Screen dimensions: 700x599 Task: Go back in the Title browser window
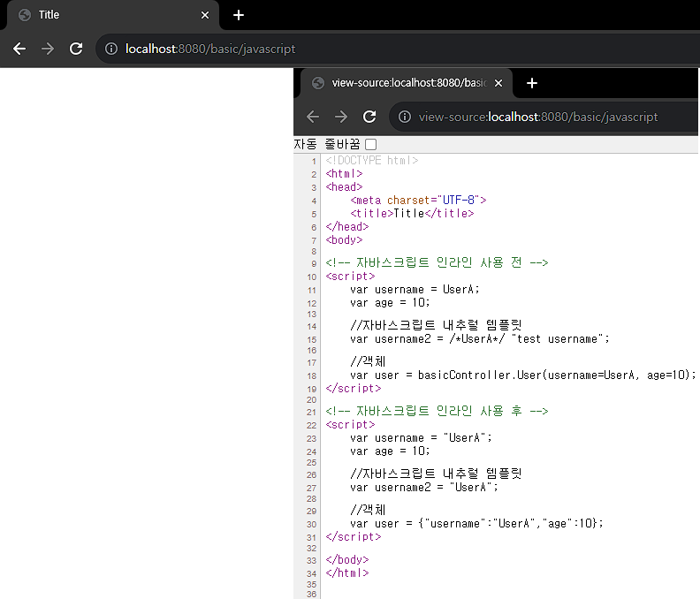point(19,49)
